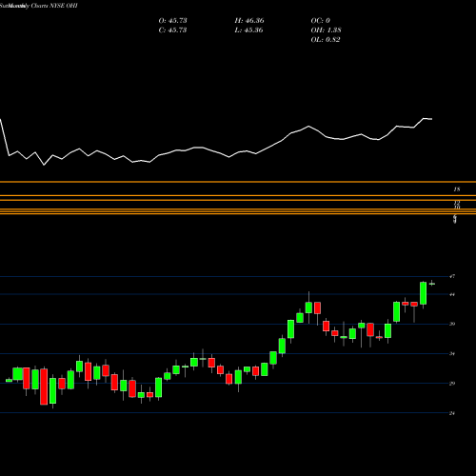Click the 'H: 46.36' high price value
Viewport: 476px width, 476px height.
click(249, 21)
